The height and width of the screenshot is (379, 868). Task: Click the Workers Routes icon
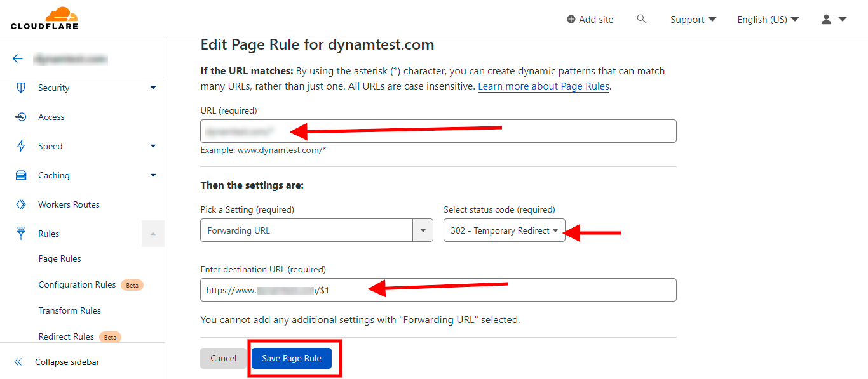click(x=21, y=204)
